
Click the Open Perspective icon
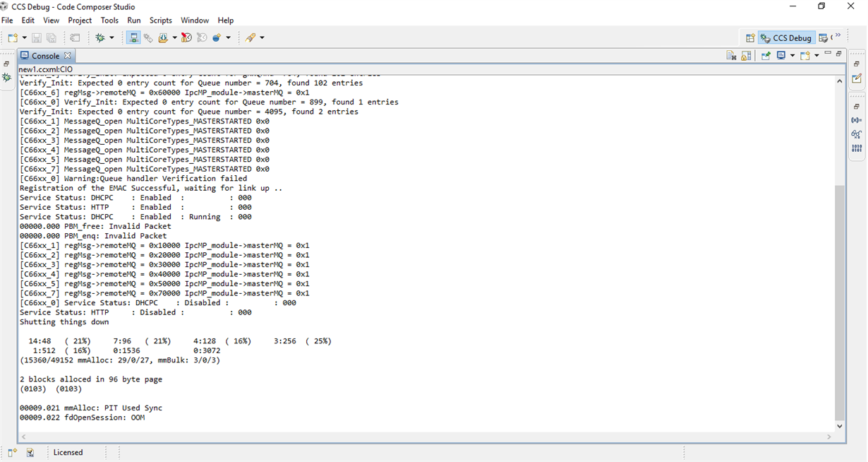click(750, 38)
